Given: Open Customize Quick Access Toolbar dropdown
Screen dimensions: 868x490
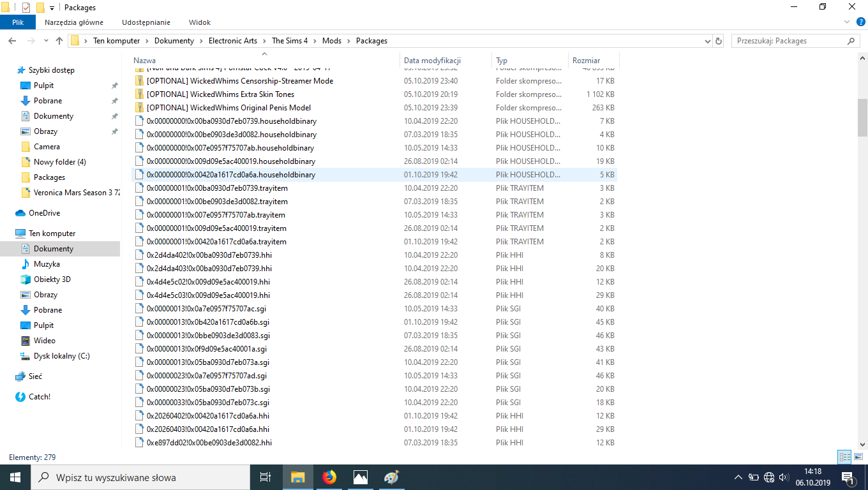Looking at the screenshot, I should pyautogui.click(x=52, y=8).
